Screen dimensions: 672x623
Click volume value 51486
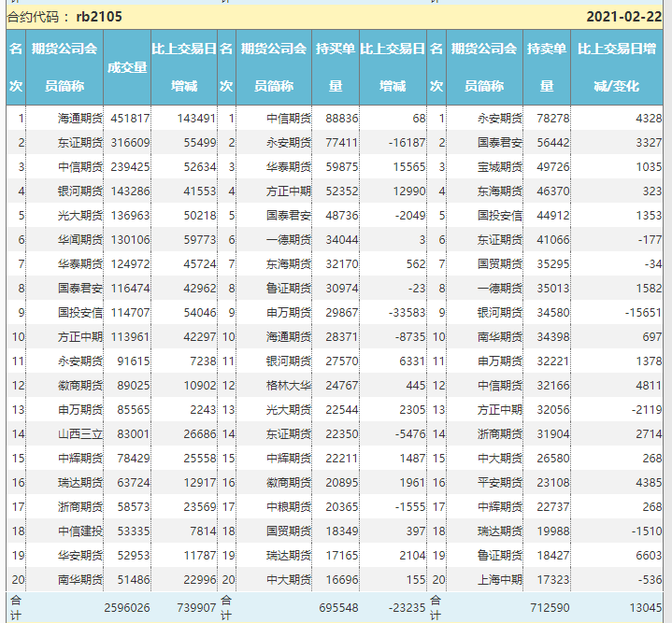tap(134, 580)
